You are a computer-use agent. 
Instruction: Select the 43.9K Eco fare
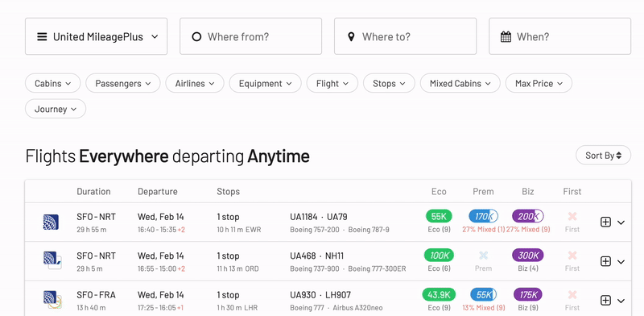pyautogui.click(x=439, y=294)
